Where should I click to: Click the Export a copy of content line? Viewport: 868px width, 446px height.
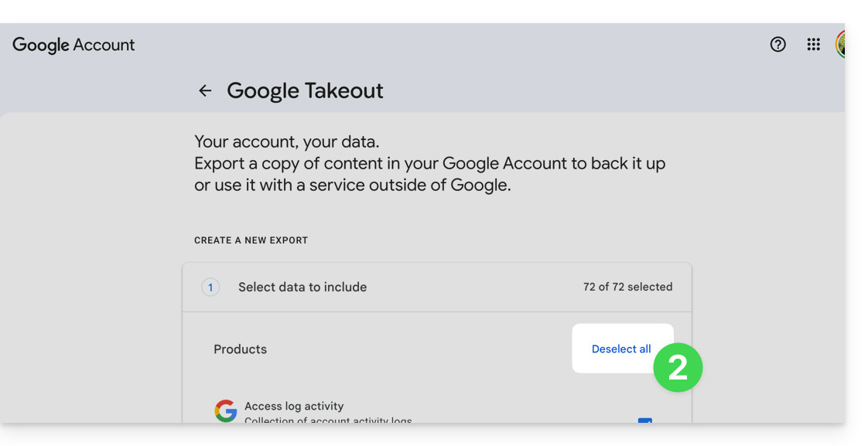pyautogui.click(x=429, y=164)
